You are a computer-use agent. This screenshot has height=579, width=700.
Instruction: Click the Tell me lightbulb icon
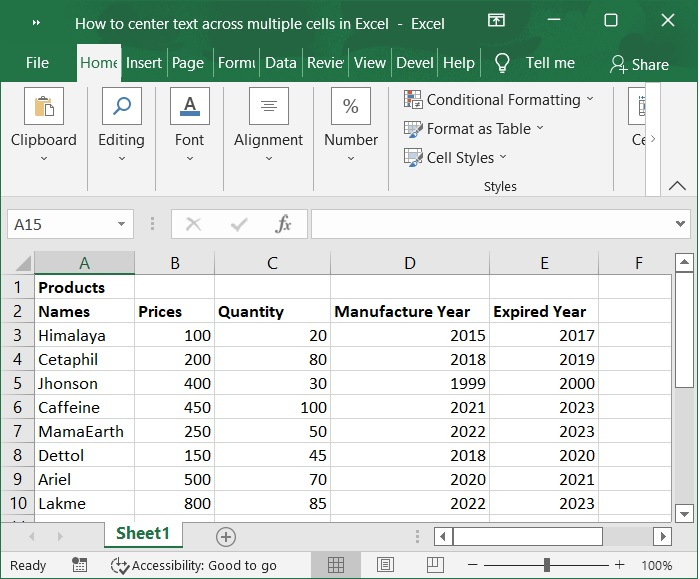502,63
